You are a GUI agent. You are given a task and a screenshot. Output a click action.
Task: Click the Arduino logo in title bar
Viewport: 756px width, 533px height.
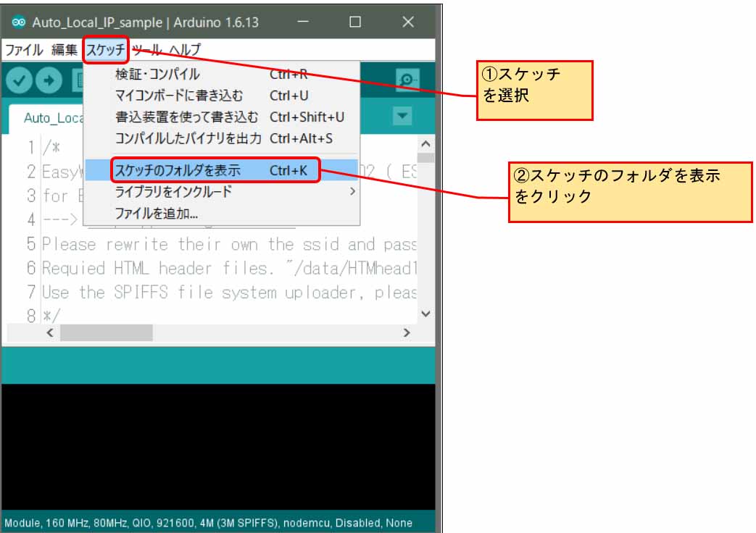pos(19,22)
